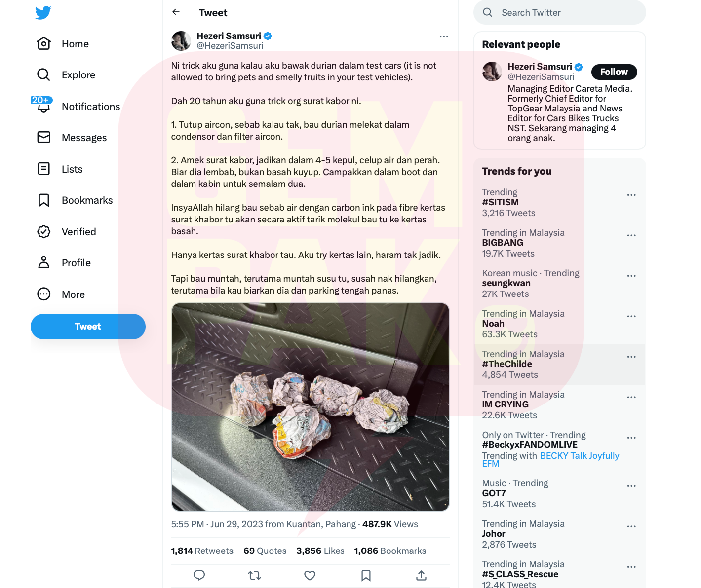Like the tweet with the heart icon
This screenshot has width=701, height=588.
point(310,575)
